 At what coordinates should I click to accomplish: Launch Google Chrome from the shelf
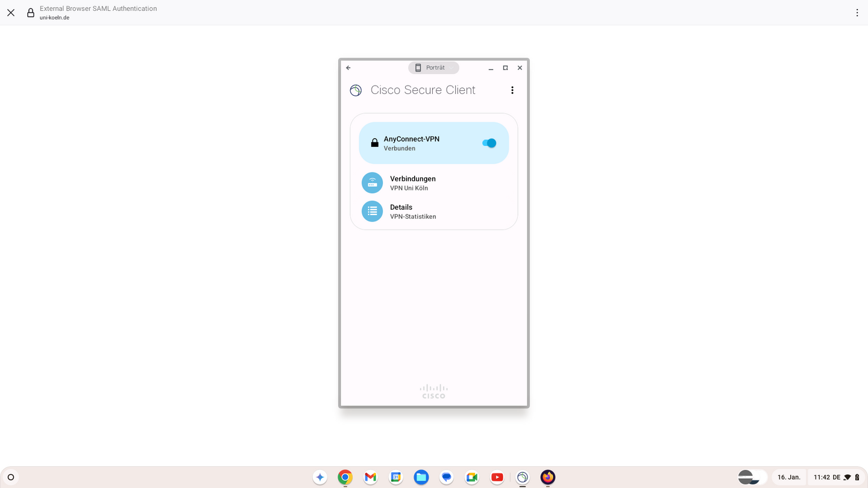pyautogui.click(x=345, y=477)
